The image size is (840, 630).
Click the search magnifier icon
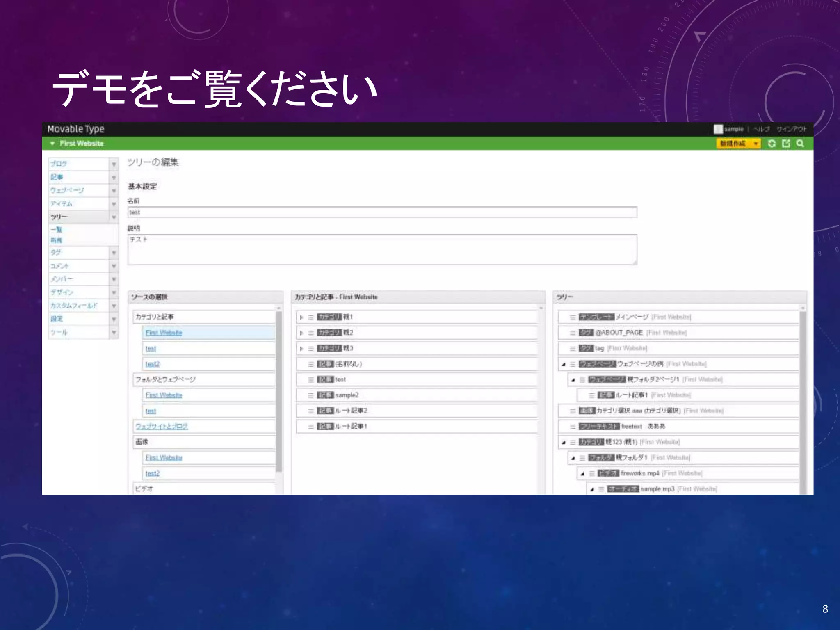click(800, 143)
